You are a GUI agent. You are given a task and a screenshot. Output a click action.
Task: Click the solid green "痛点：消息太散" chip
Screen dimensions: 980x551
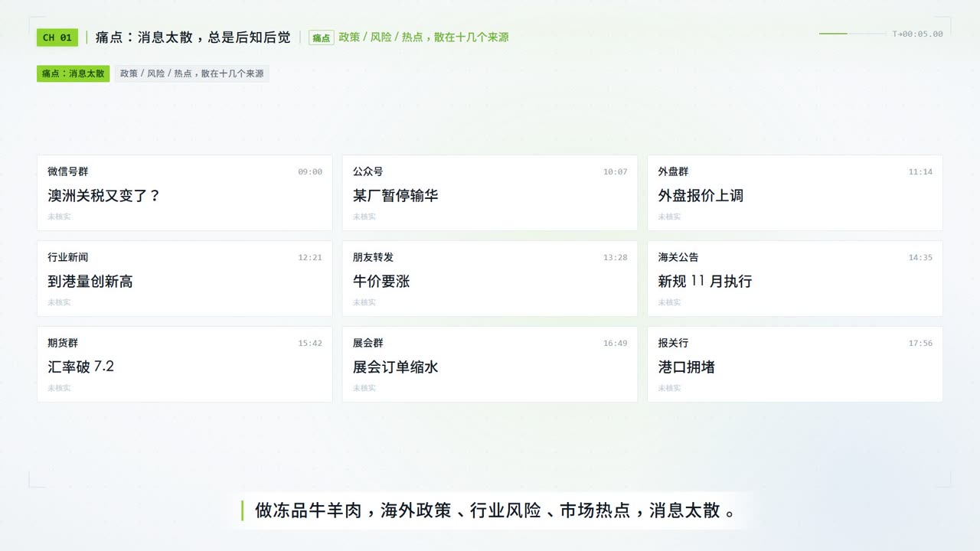tap(73, 73)
